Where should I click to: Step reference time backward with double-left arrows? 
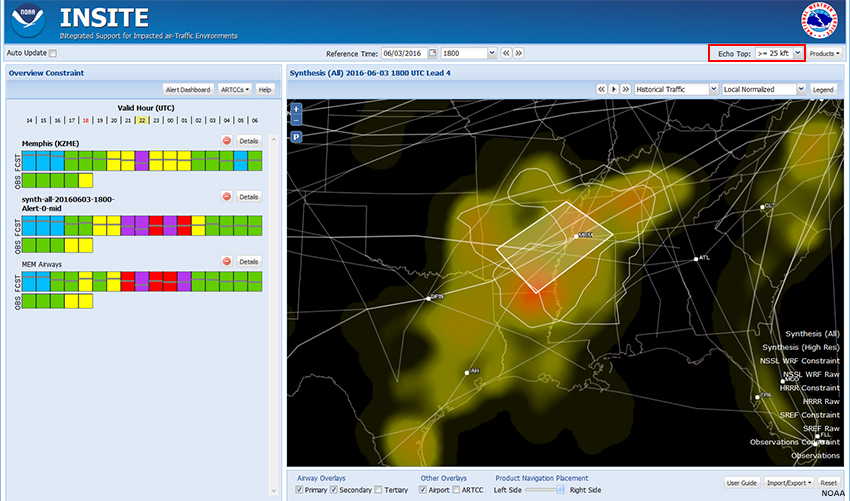(506, 53)
